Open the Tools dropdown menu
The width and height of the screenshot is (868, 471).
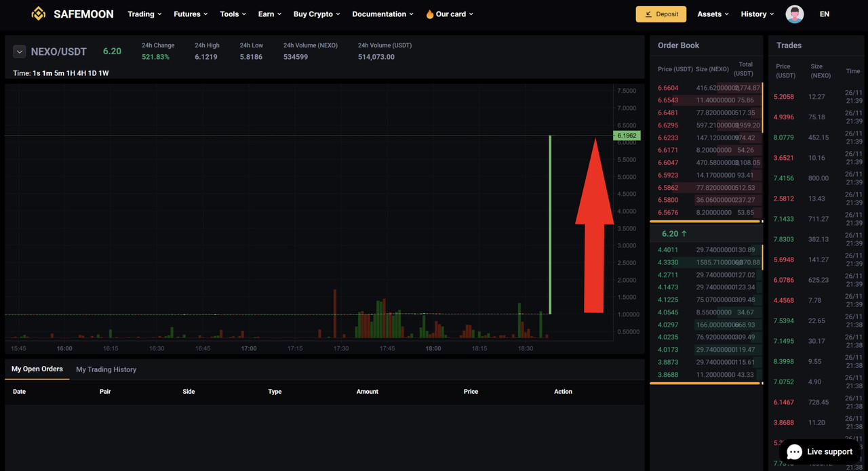pos(233,14)
